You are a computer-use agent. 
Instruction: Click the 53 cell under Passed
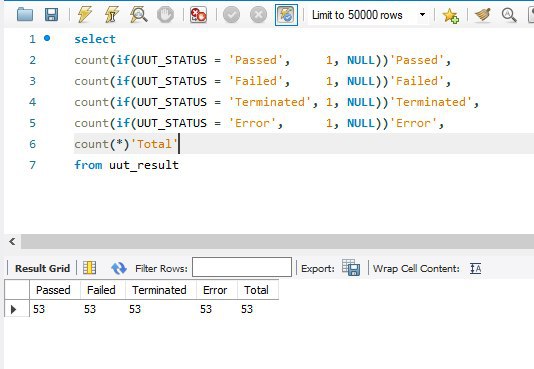[55, 309]
